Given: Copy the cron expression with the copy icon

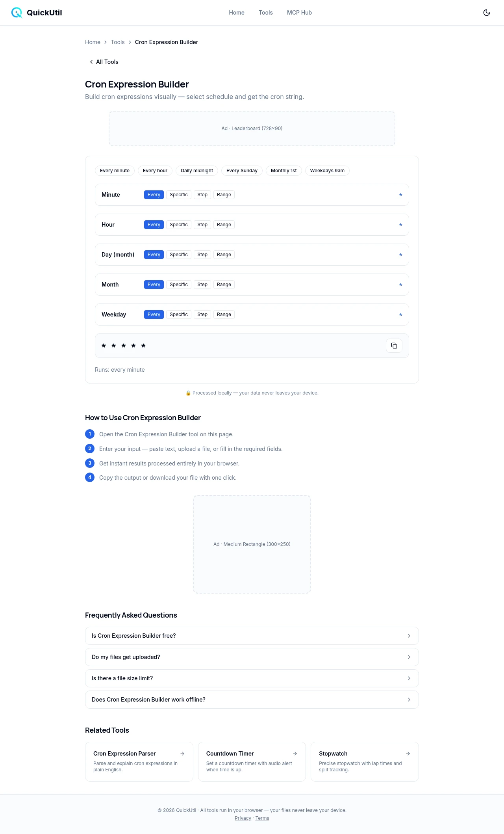Looking at the screenshot, I should coord(394,346).
